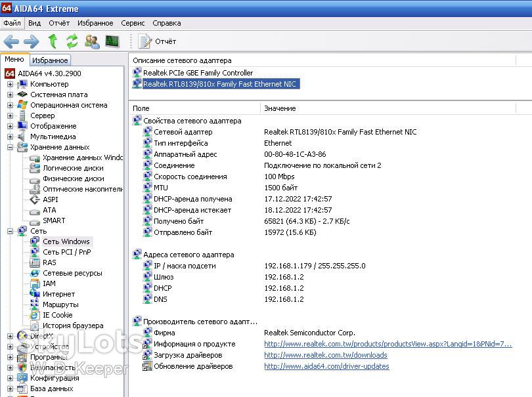The height and width of the screenshot is (397, 532).
Task: Collapse the Сеть tree node
Action: (10, 231)
